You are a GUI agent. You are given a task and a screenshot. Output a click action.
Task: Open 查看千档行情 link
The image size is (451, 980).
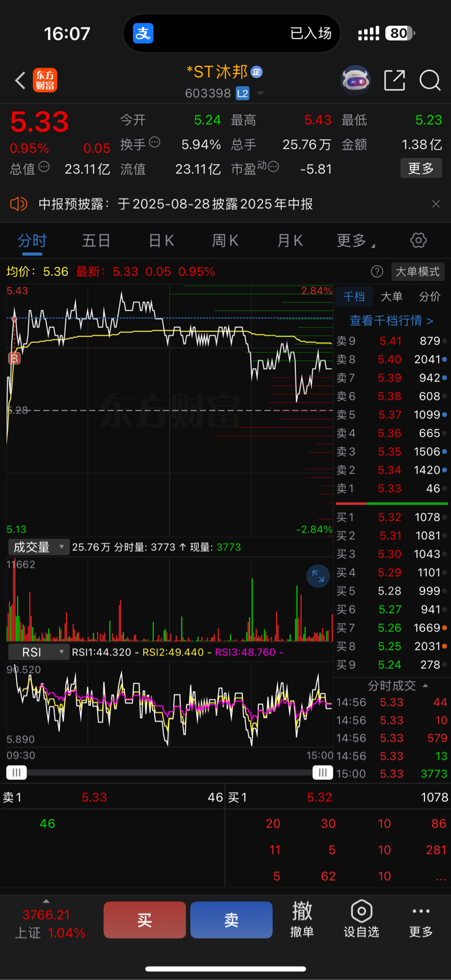[x=392, y=320]
